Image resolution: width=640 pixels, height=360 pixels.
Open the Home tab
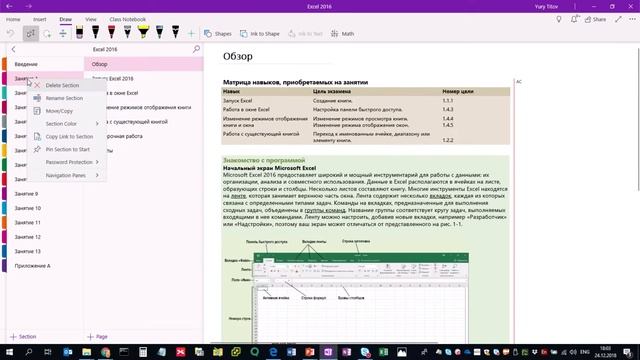point(13,19)
